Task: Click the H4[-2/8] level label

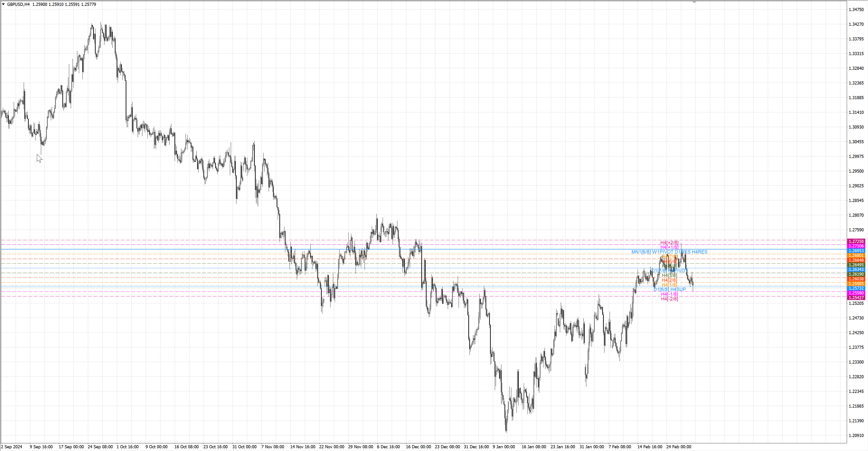Action: (x=669, y=299)
